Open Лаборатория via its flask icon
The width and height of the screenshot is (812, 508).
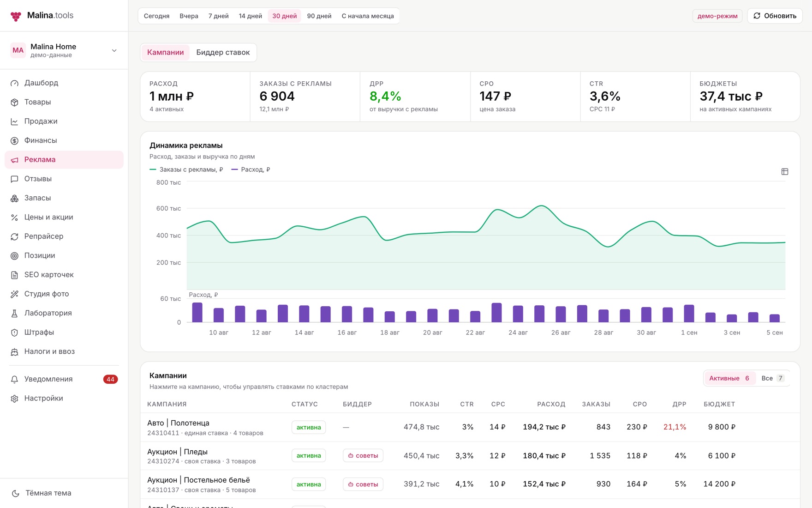(15, 313)
